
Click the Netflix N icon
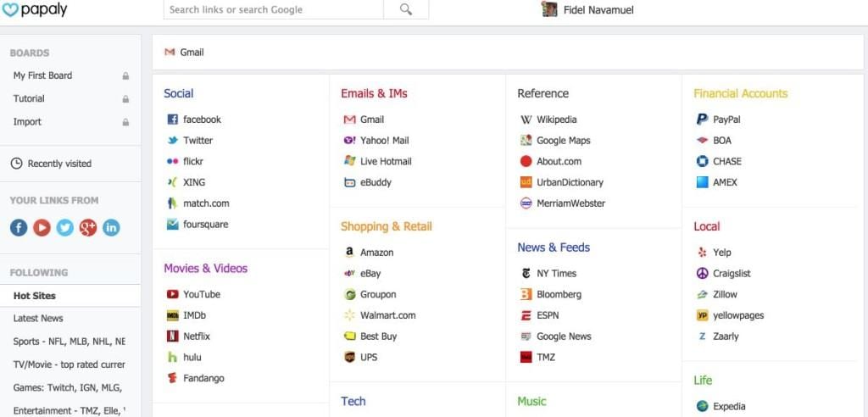pos(173,336)
